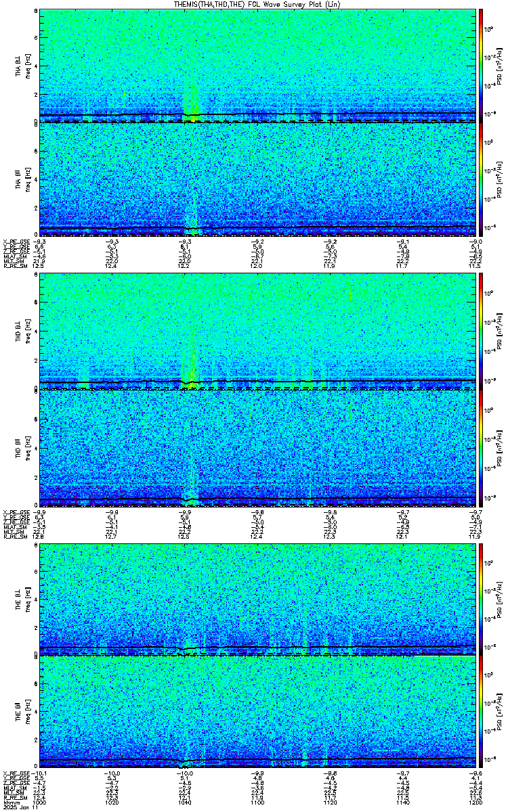508x812 pixels.
Task: Click the PSD [nT²/Hz] label of THE B⊥ panel
Action: pos(501,599)
